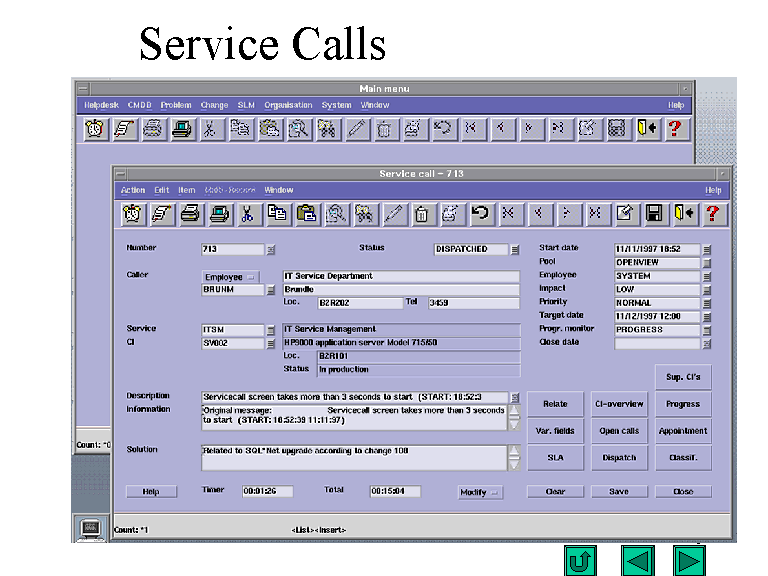Click the floppy disk save icon
Screen dimensions: 768x576
coord(654,213)
